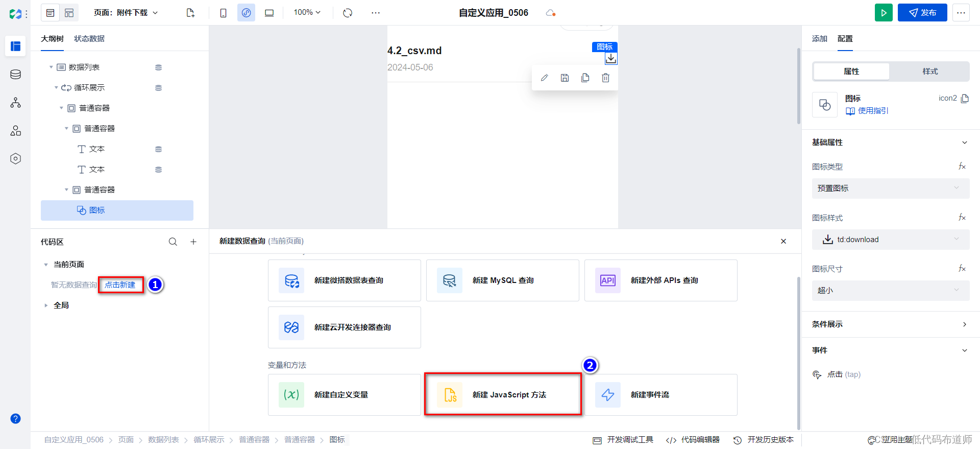Choose 新建微搭数据表查询
980x449 pixels.
point(345,280)
